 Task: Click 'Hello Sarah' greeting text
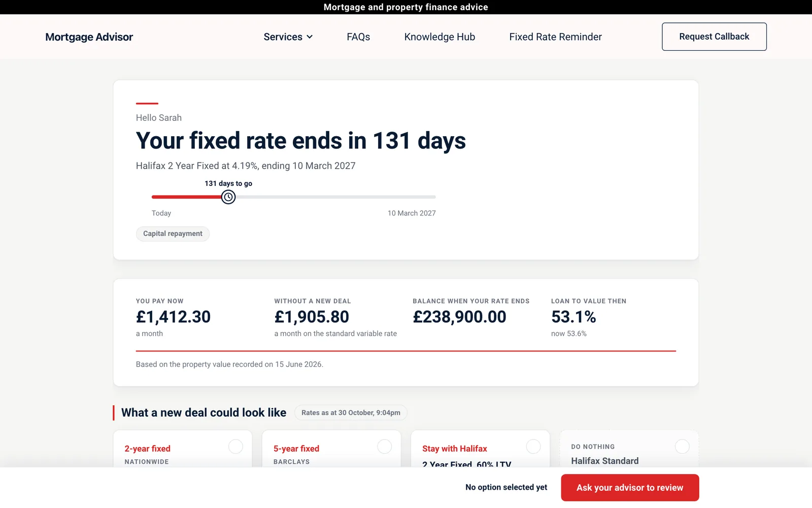pos(159,118)
